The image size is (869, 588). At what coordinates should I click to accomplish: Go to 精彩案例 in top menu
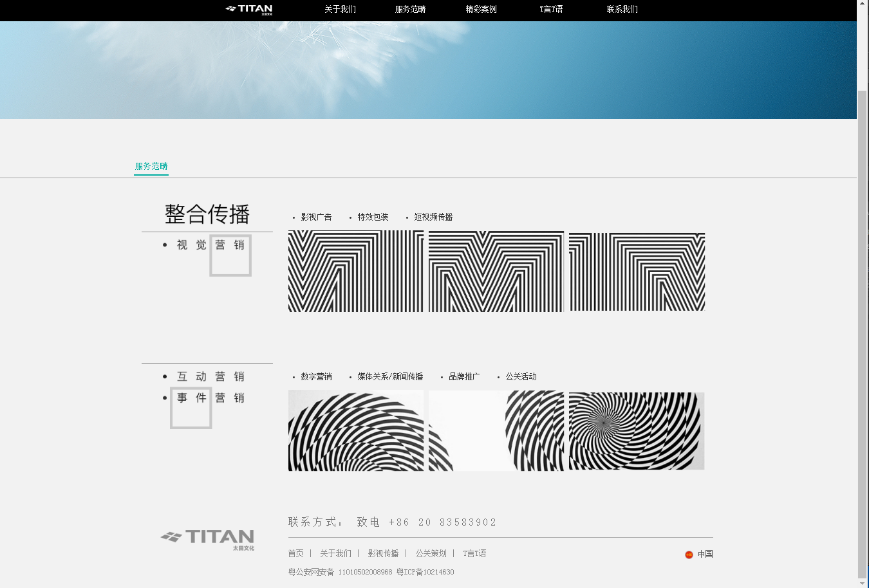pos(481,10)
